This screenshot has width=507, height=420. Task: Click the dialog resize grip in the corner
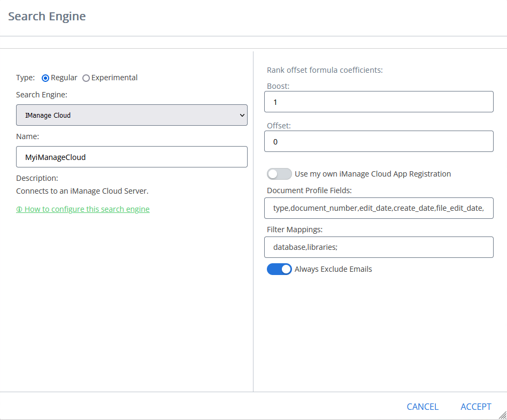pyautogui.click(x=502, y=415)
